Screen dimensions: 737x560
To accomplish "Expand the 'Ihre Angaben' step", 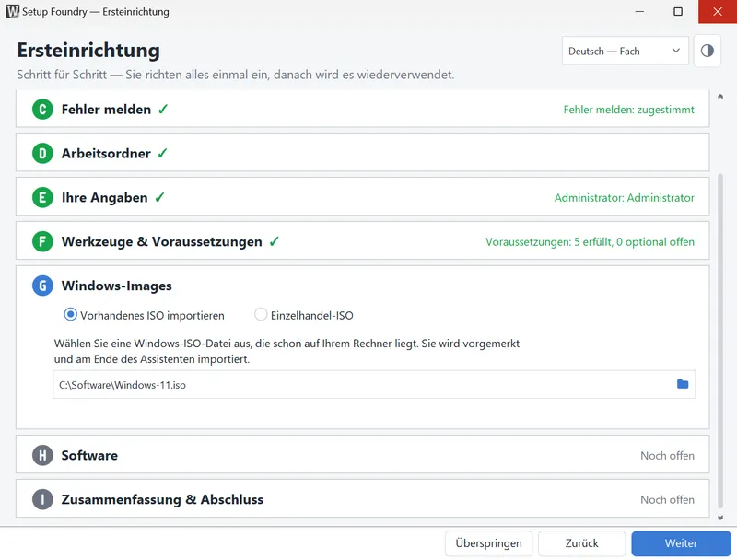I will point(362,197).
